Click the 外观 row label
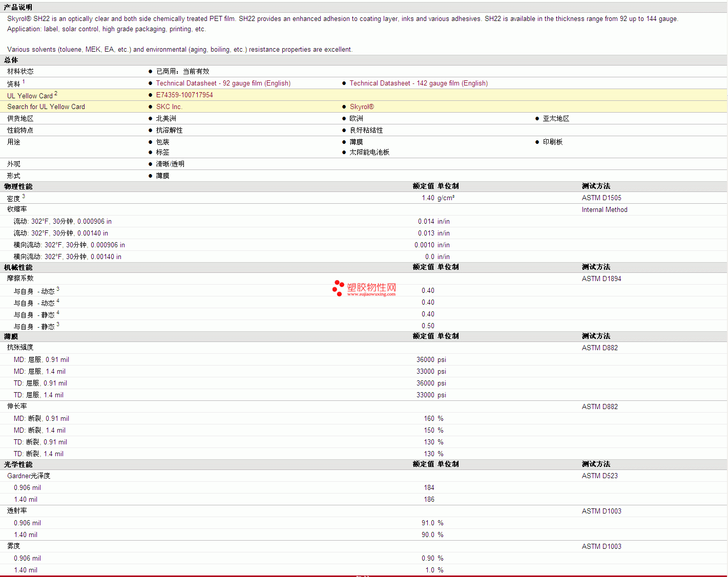Viewport: 728px width, 577px height. [x=14, y=164]
